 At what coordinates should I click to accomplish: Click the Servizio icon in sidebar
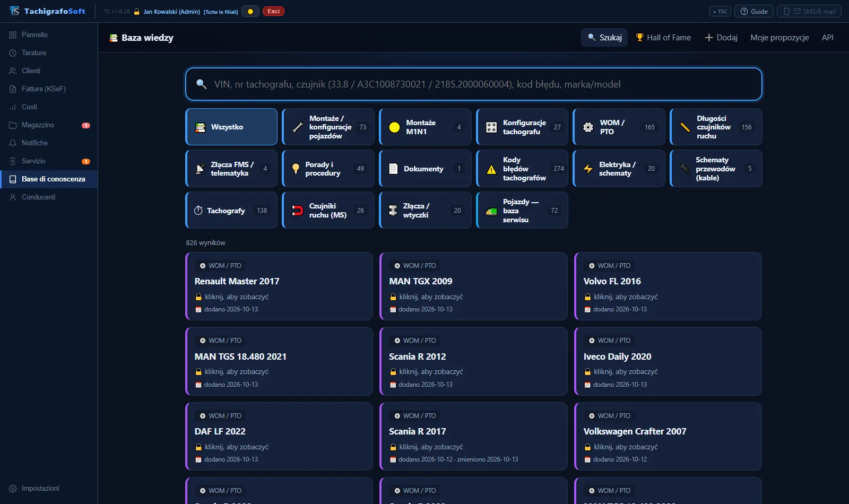pyautogui.click(x=13, y=161)
